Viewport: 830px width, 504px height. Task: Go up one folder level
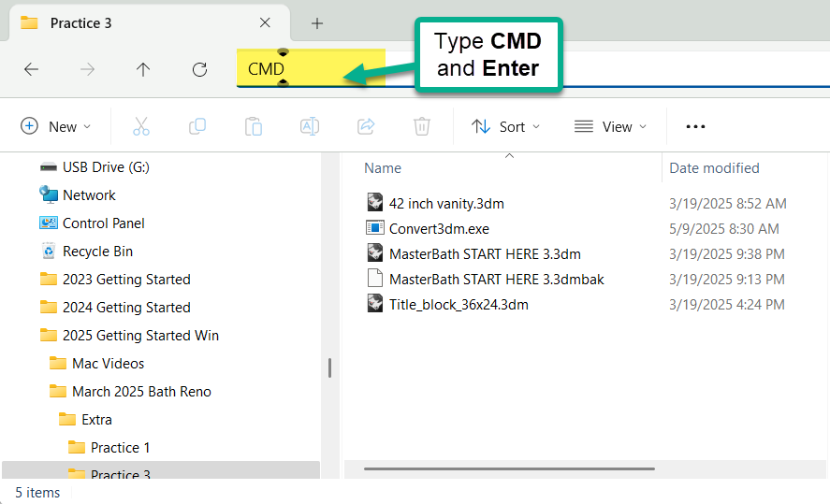coord(143,69)
